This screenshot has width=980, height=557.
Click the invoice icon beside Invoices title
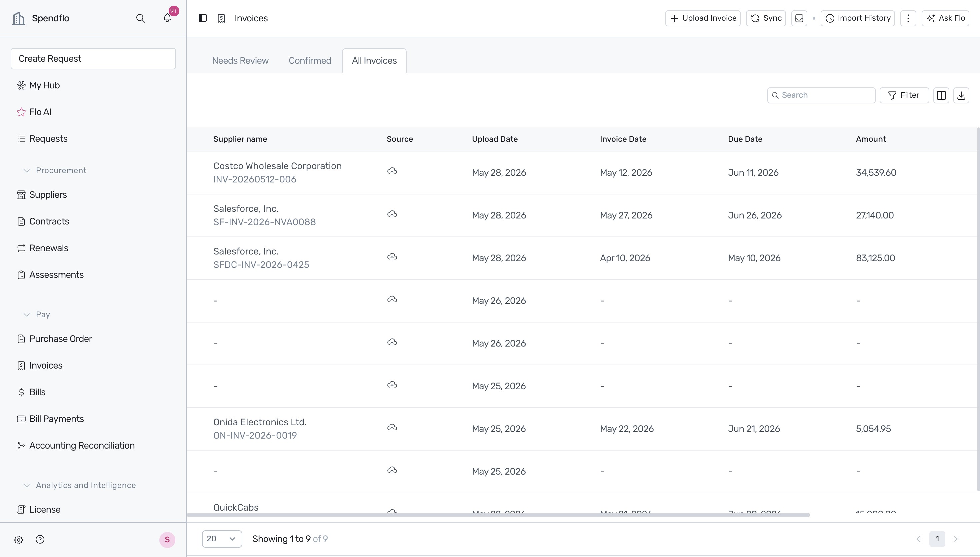pos(221,18)
